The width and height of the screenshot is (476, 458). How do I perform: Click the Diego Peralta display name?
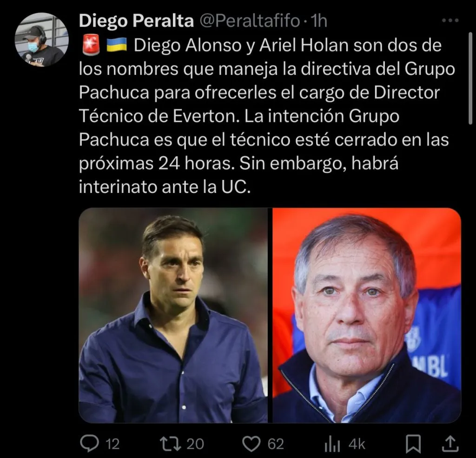tap(136, 21)
